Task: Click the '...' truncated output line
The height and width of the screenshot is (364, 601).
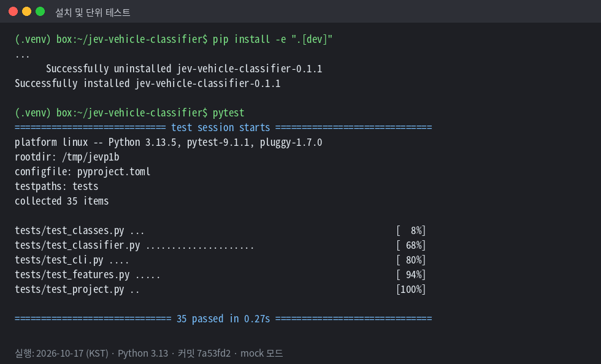Action: (22, 56)
